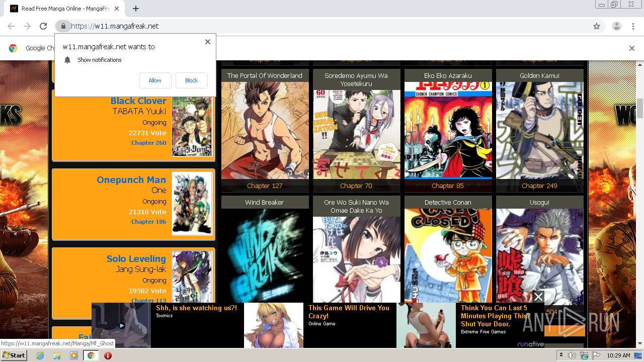Open the Usogui title

[x=539, y=202]
